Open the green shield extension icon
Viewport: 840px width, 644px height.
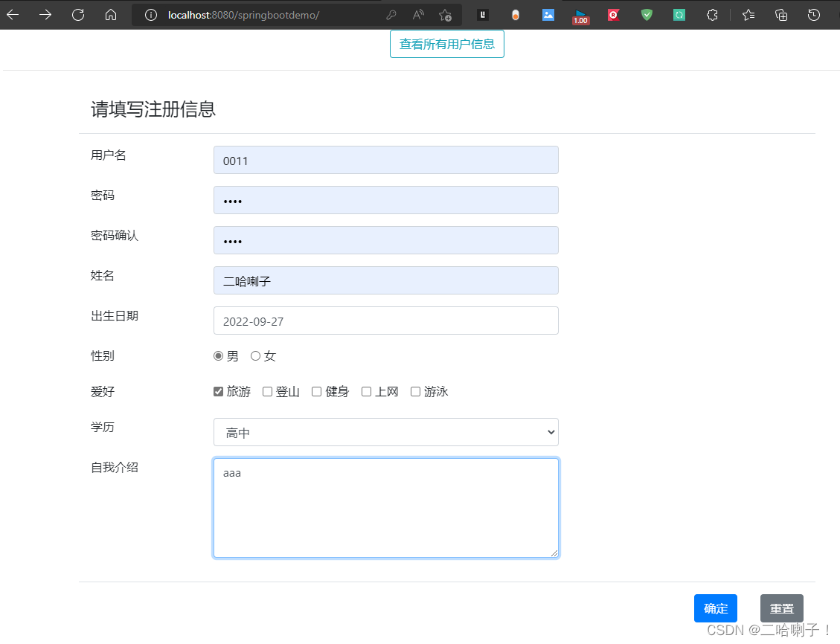(x=646, y=14)
